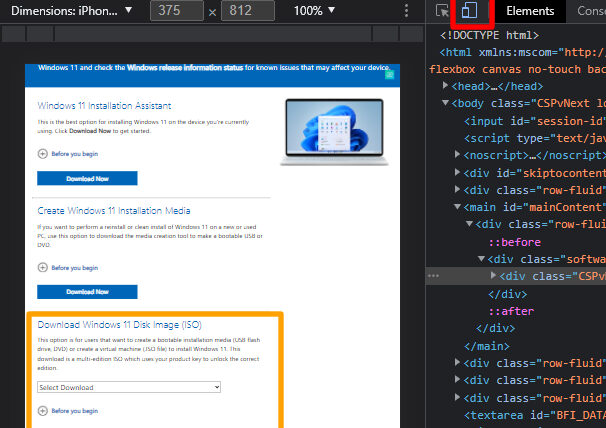Expand Before you begin under Installation Media
Image resolution: width=606 pixels, height=428 pixels.
68,268
